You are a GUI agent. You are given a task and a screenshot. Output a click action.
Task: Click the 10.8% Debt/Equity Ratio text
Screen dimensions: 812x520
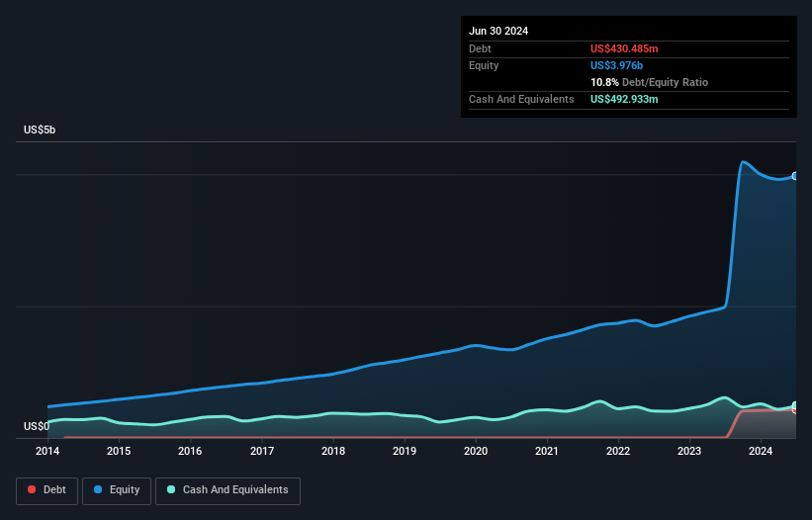coord(649,82)
